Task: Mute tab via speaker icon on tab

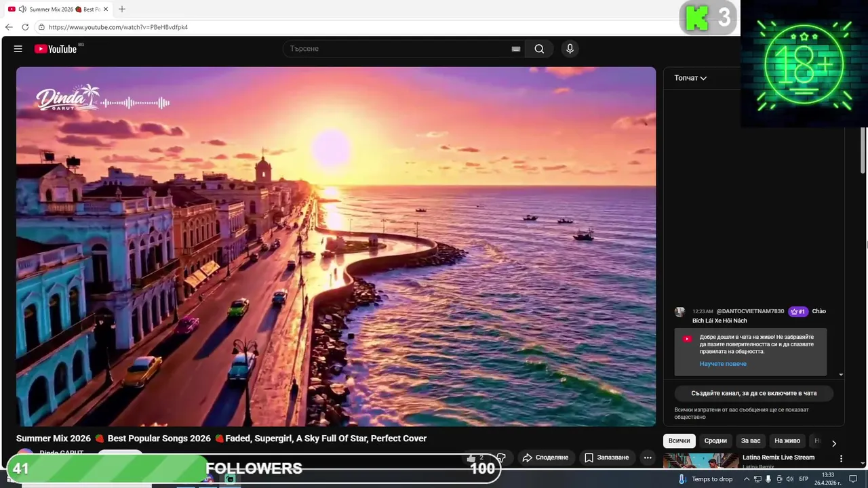Action: [22, 9]
